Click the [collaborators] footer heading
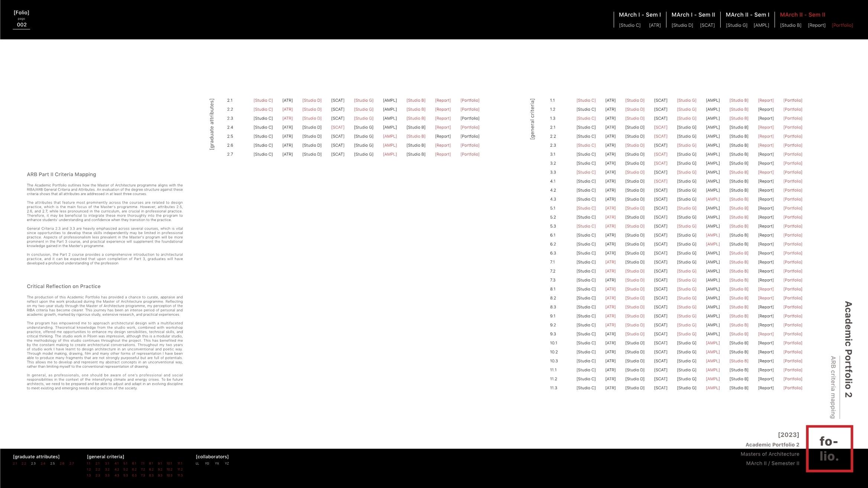 click(x=212, y=456)
